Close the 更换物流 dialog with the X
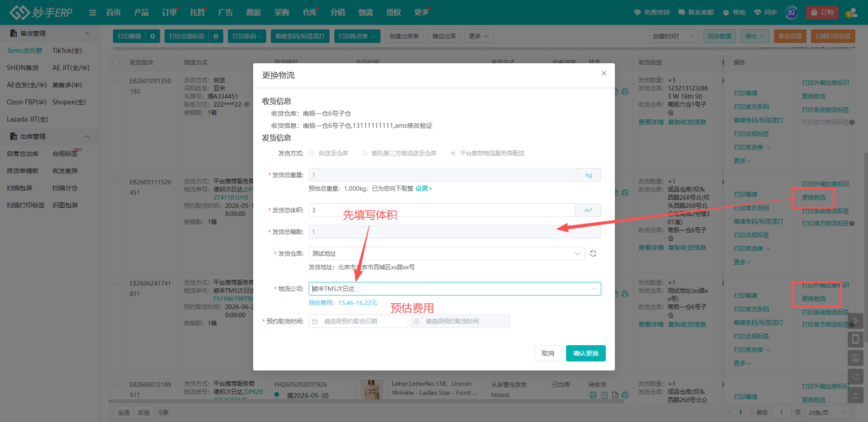The height and width of the screenshot is (422, 868). coord(604,73)
